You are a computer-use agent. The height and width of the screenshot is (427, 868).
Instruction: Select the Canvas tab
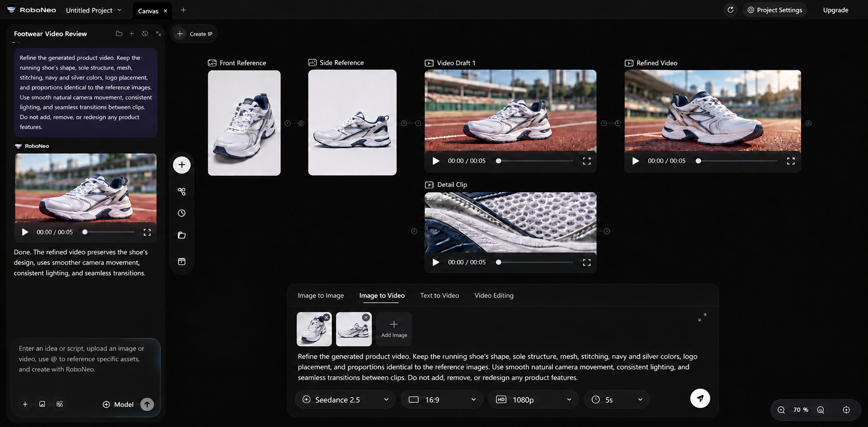click(148, 11)
